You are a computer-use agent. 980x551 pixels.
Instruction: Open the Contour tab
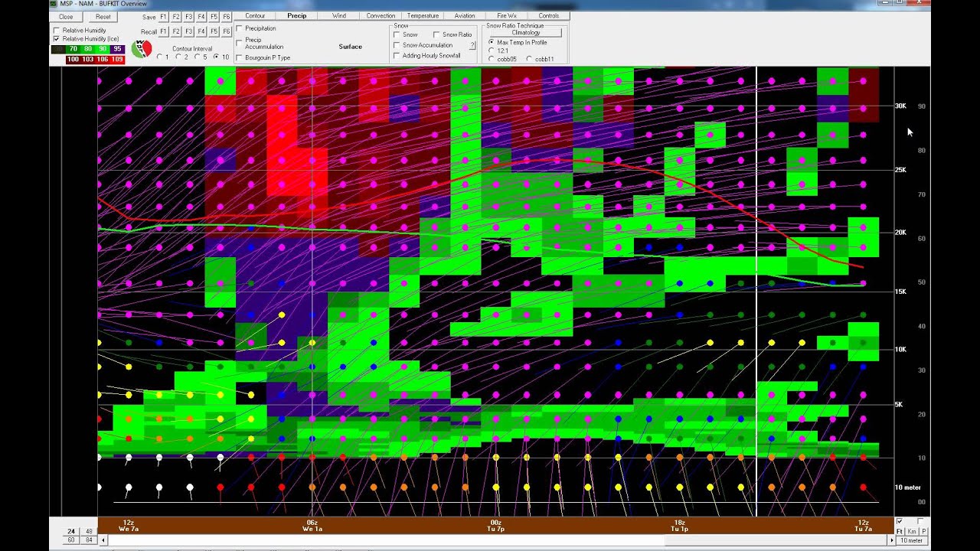click(255, 16)
